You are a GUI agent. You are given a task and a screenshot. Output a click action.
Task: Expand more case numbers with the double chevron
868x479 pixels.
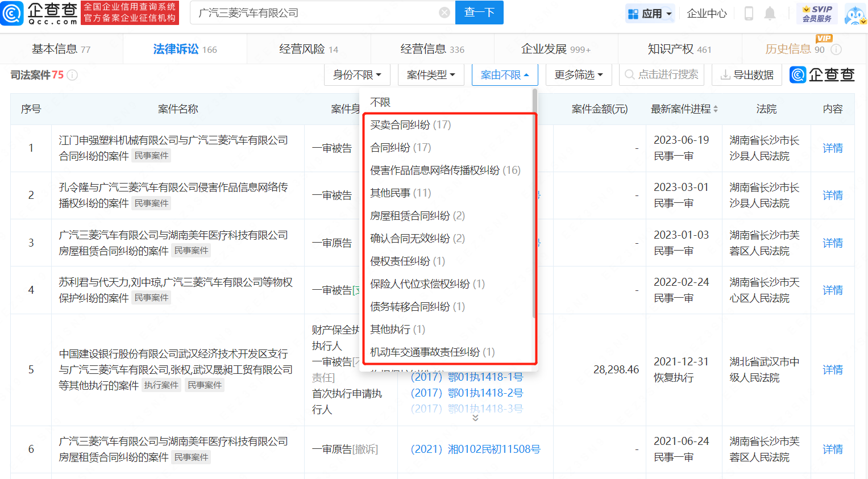pos(475,418)
